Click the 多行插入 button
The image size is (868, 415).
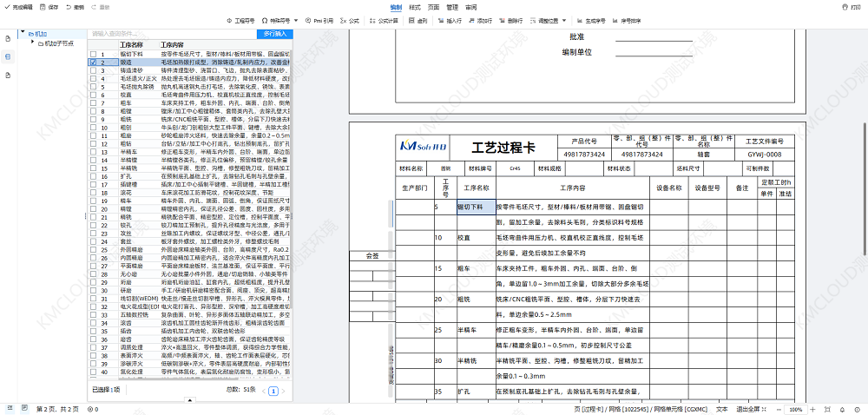[275, 34]
